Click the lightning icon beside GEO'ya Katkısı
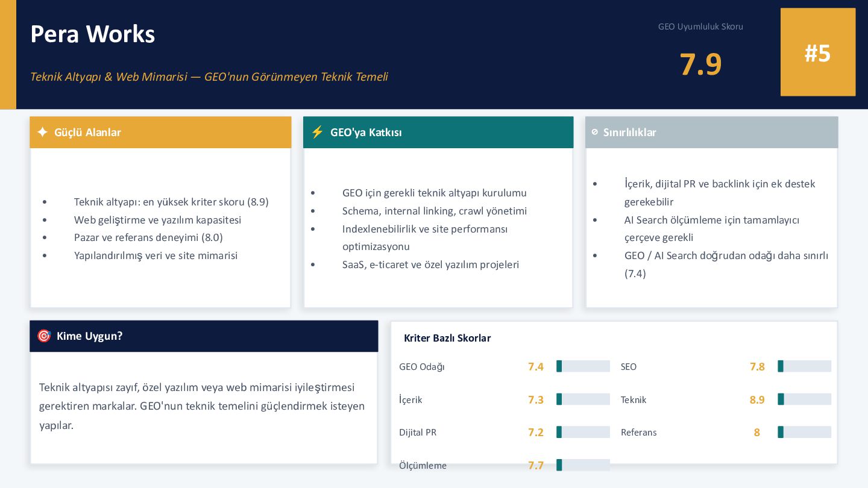868x488 pixels. [318, 132]
